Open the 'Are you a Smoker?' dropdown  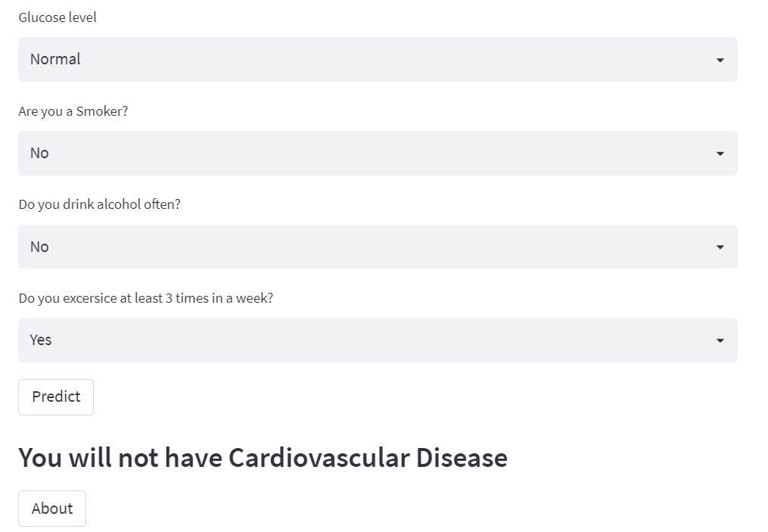[x=378, y=153]
